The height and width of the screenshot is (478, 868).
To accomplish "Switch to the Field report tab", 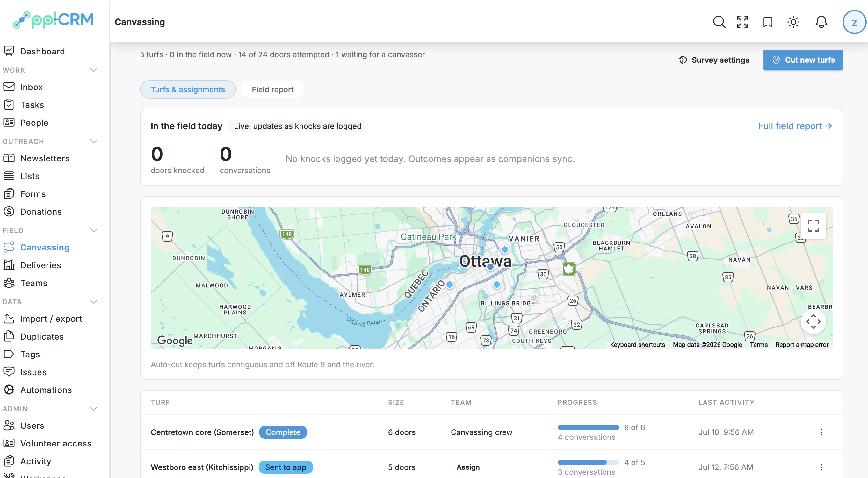I will pos(272,89).
